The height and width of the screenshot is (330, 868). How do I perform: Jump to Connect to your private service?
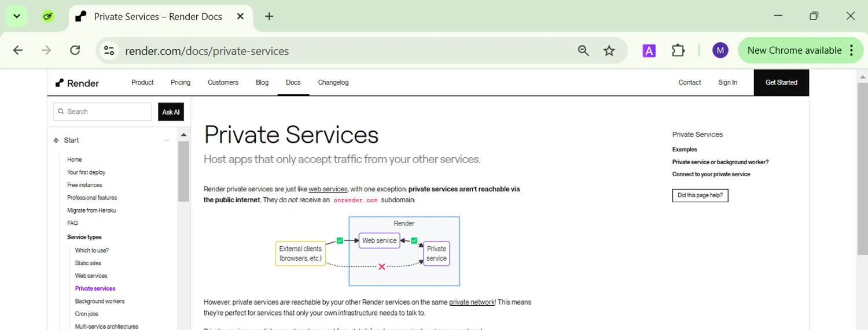click(x=711, y=175)
